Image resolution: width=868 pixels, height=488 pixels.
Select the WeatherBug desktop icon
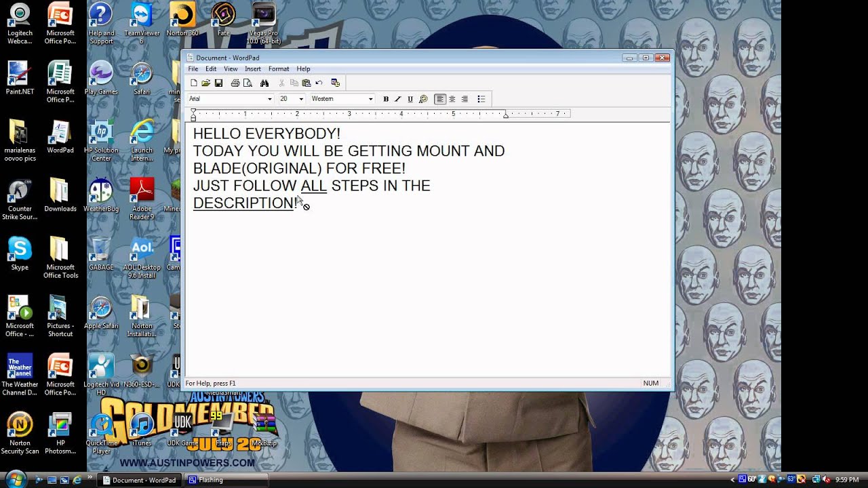pos(101,195)
